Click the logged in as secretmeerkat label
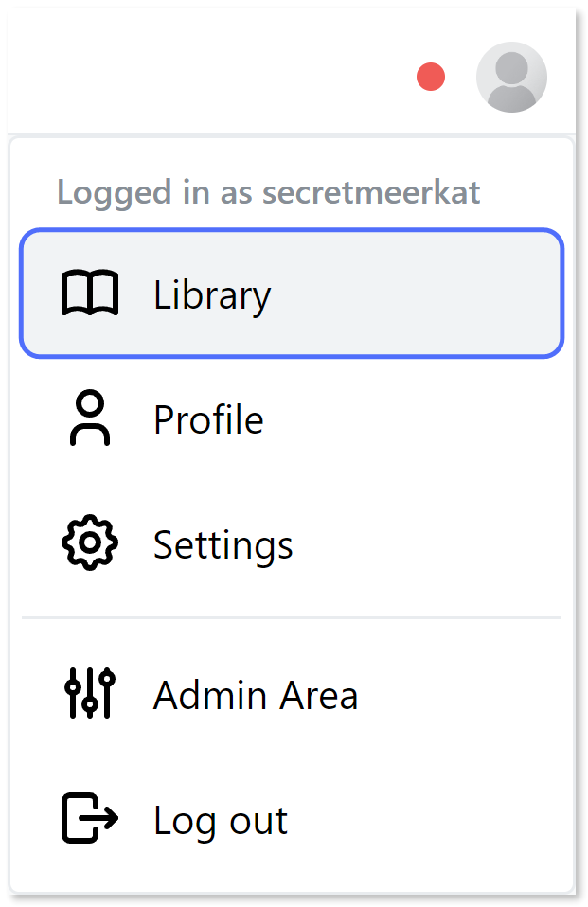Viewport: 588px width, 907px height. coord(269,191)
